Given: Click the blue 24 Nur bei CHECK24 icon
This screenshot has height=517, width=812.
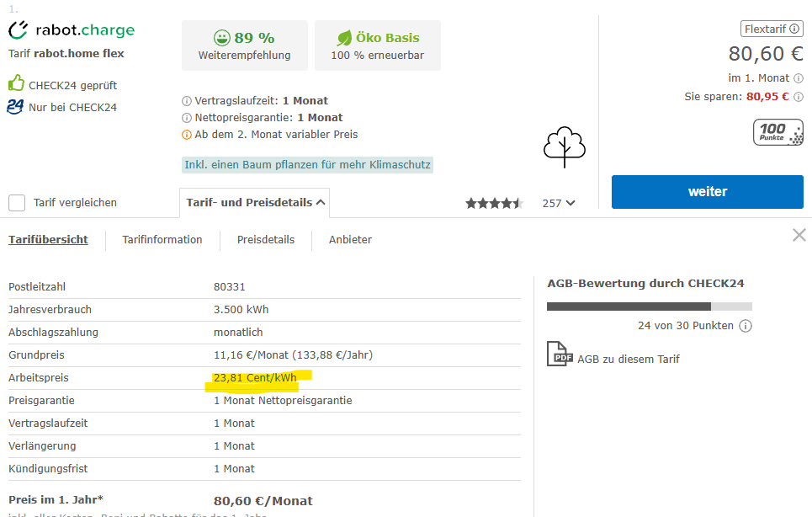Looking at the screenshot, I should pos(15,107).
